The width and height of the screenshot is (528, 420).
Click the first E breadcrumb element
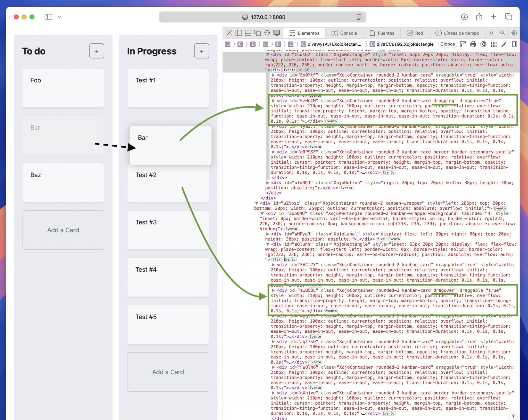(228, 44)
